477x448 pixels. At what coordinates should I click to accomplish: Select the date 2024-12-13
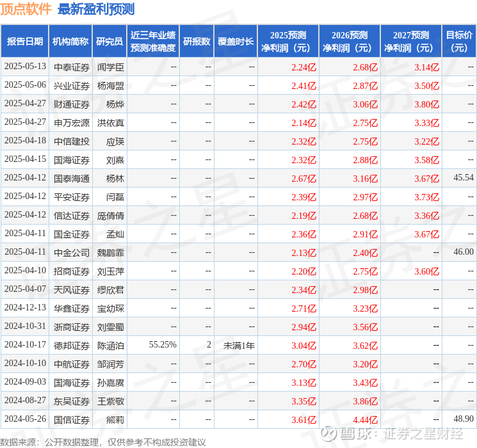(x=25, y=307)
